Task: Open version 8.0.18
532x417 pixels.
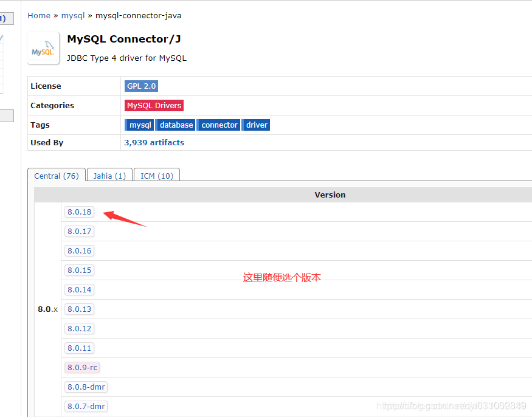Action: (80, 212)
